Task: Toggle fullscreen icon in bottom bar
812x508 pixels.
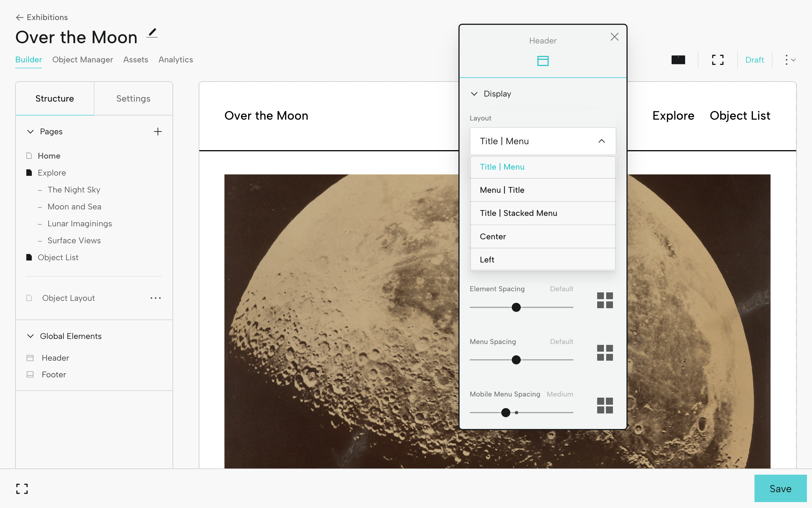Action: pyautogui.click(x=22, y=489)
